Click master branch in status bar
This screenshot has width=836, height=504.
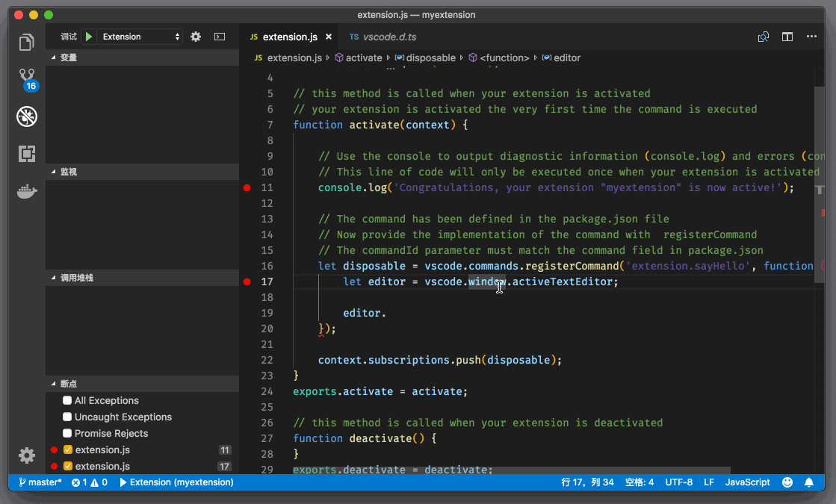41,482
